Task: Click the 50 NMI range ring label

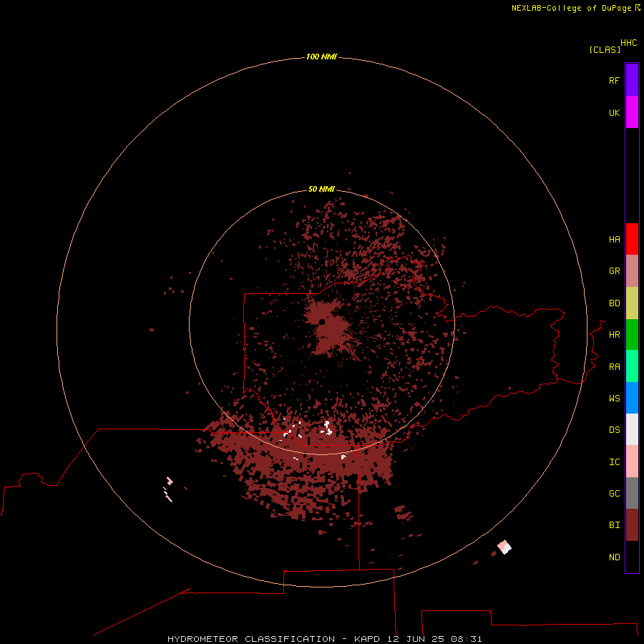Action: [x=321, y=189]
